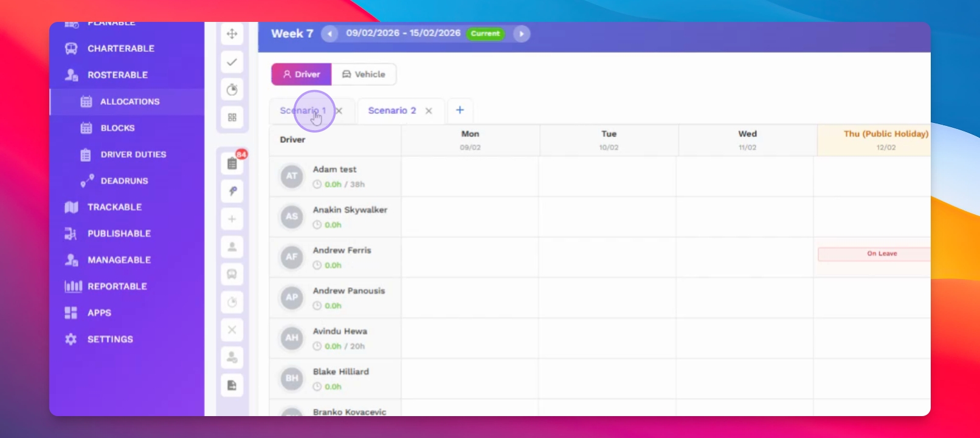
Task: Select the Driver Duties menu label
Action: [134, 155]
